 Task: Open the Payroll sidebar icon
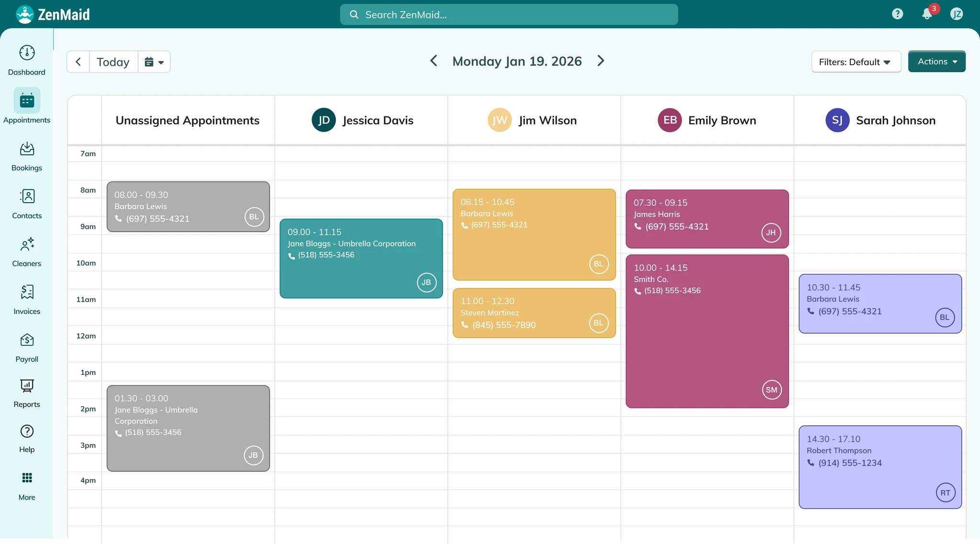click(x=27, y=340)
